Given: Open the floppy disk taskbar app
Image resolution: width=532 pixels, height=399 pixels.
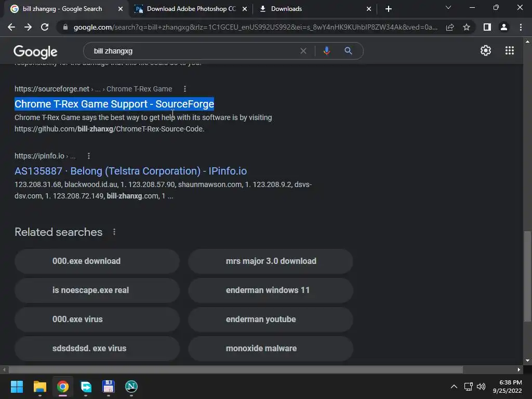Looking at the screenshot, I should (x=108, y=387).
